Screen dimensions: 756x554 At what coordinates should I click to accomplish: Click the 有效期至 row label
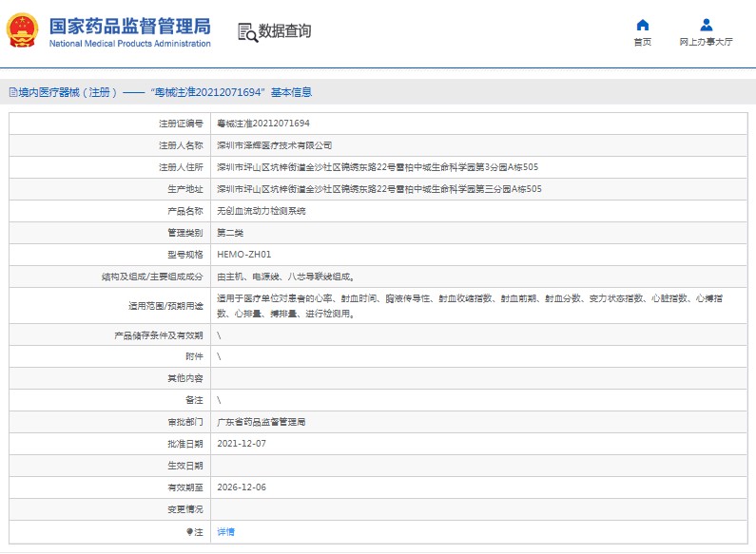pos(185,487)
